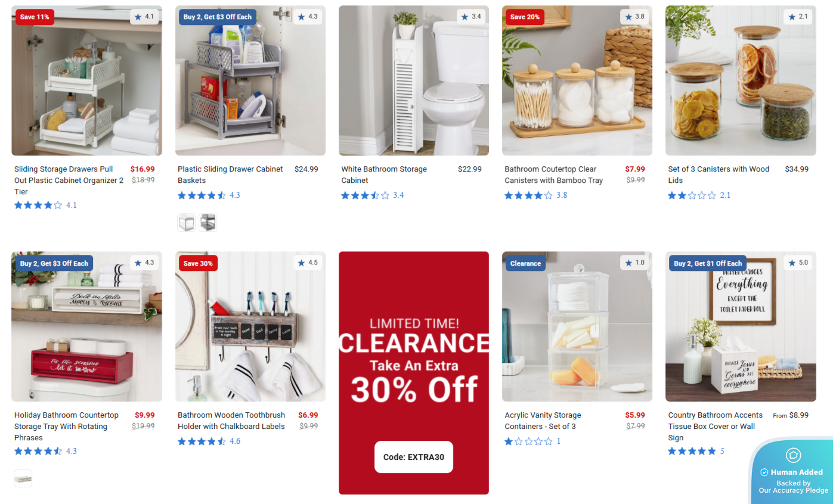
Task: Click the 4.1 star rating badge on Sliding Storage Drawers image
Action: point(144,17)
